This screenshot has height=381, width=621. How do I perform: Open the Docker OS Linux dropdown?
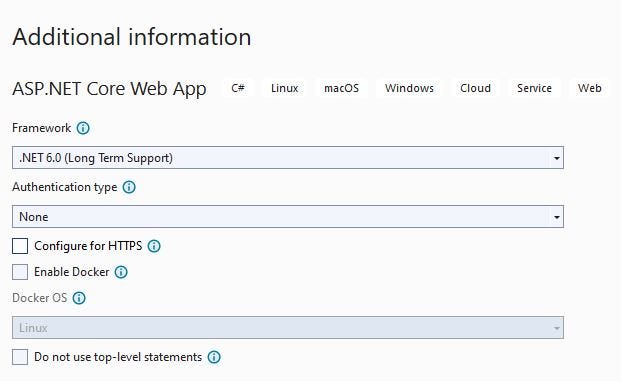coord(288,328)
